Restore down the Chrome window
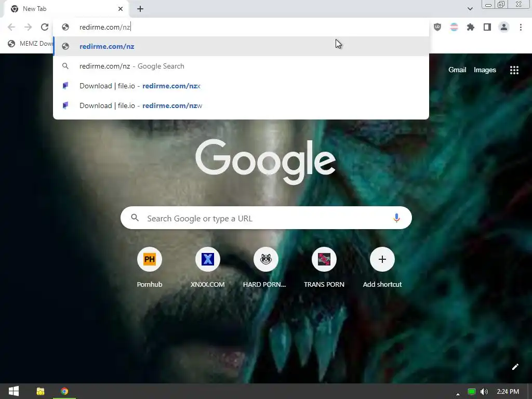532x399 pixels. tap(501, 4)
